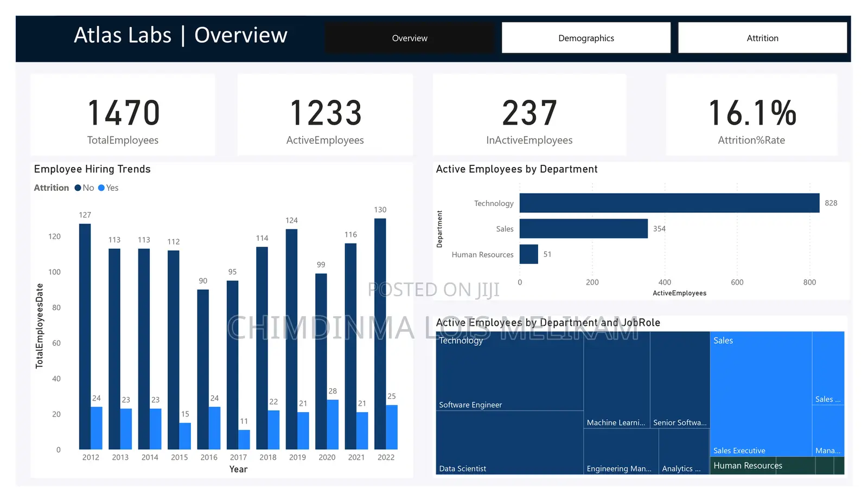Image resolution: width=868 pixels, height=502 pixels.
Task: Click the 2017 No-attrition bar labeled 95
Action: pyautogui.click(x=233, y=365)
